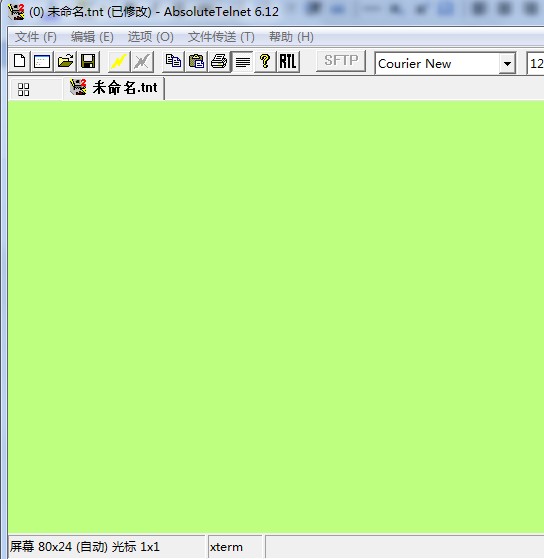Copy selected text with copy icon
The image size is (544, 559).
[173, 62]
